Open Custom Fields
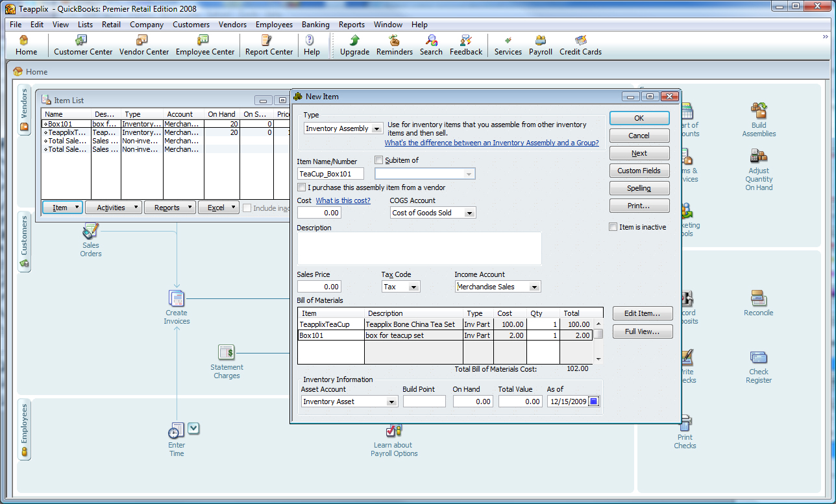 click(x=639, y=171)
